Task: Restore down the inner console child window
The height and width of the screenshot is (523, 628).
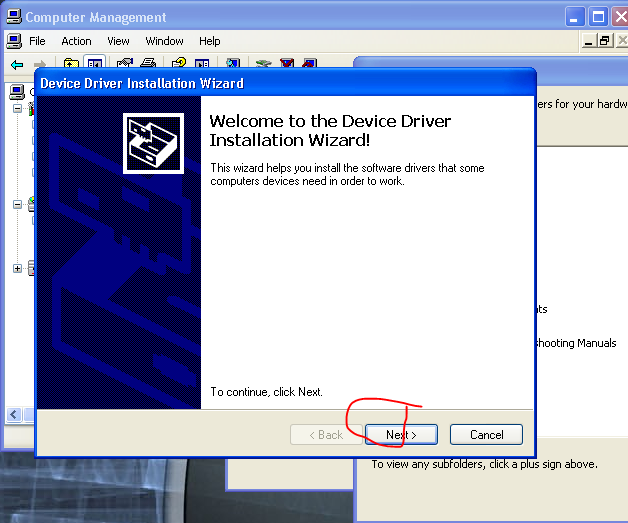Action: pos(604,41)
